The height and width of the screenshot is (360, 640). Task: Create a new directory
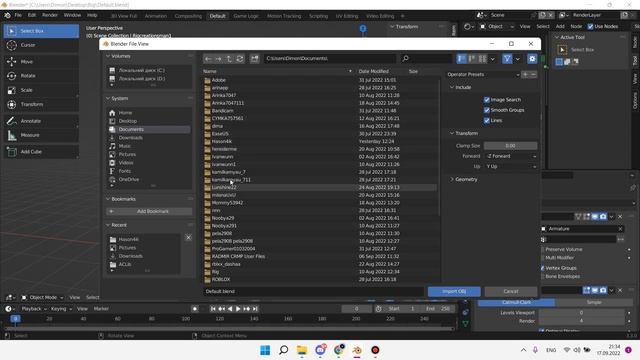(x=254, y=59)
